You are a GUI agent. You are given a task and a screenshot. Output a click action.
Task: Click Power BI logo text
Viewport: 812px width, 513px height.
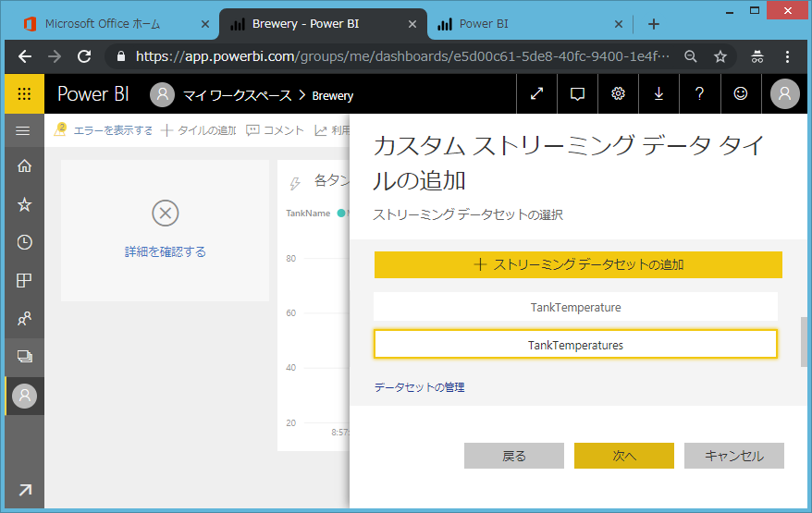point(93,93)
